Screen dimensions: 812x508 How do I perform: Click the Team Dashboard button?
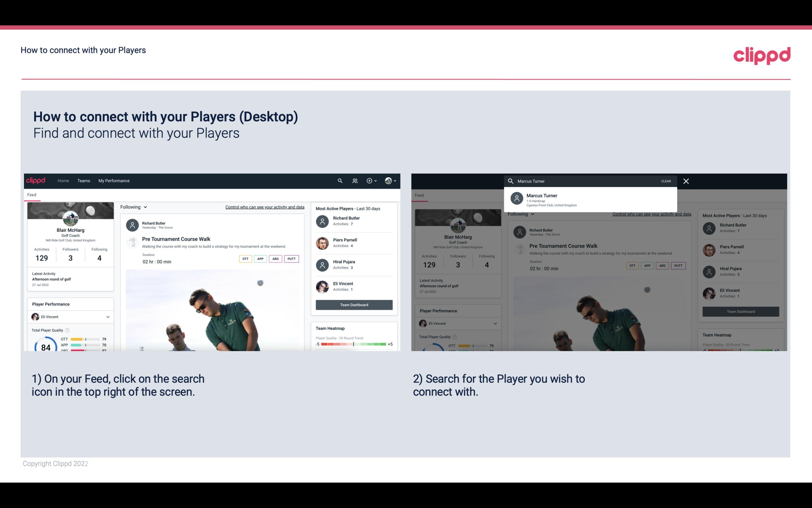coord(354,304)
